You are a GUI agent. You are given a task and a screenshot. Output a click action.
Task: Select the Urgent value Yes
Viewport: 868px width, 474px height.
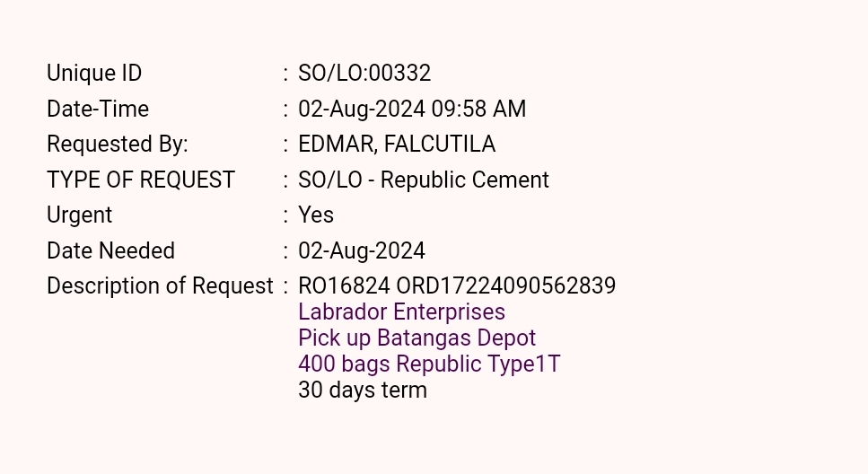click(316, 215)
